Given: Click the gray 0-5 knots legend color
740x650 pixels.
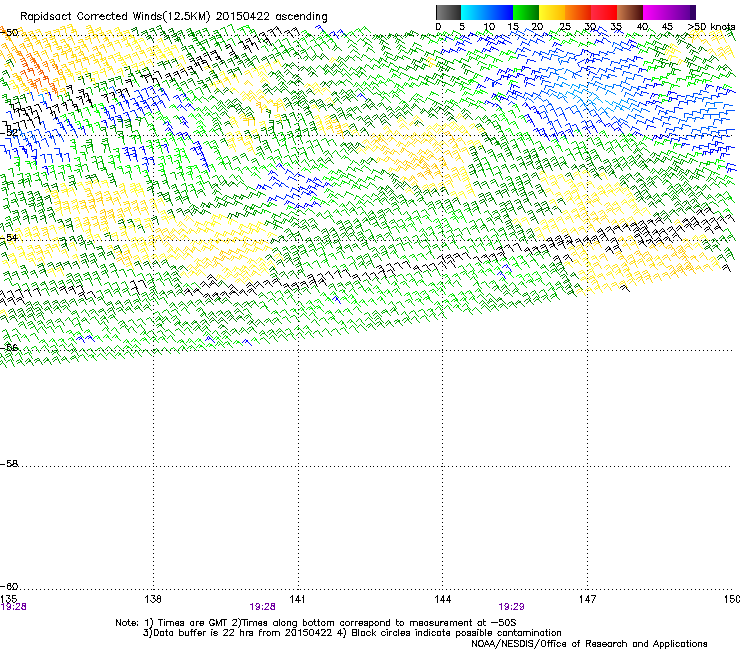Looking at the screenshot, I should click(x=448, y=12).
